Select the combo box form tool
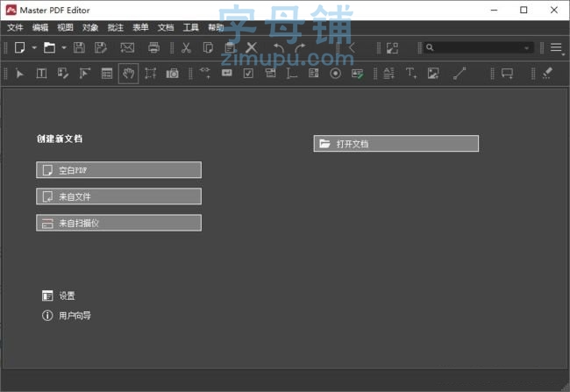 point(270,74)
